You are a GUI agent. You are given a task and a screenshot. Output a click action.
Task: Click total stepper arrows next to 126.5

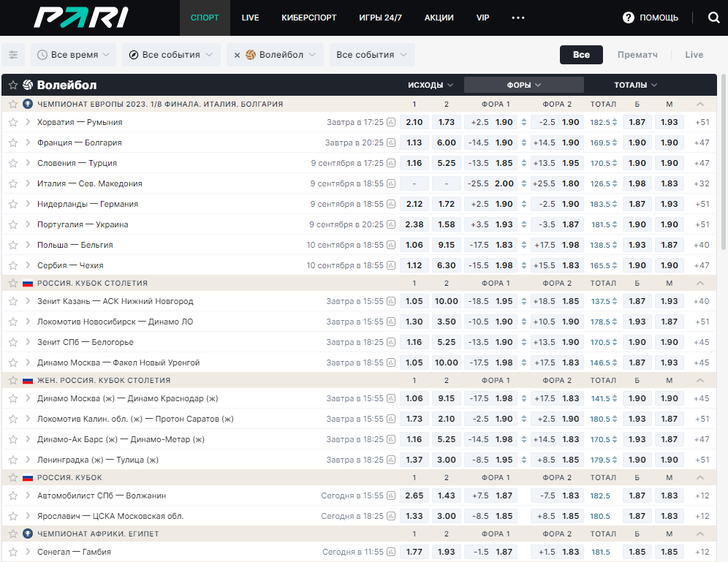pos(615,183)
